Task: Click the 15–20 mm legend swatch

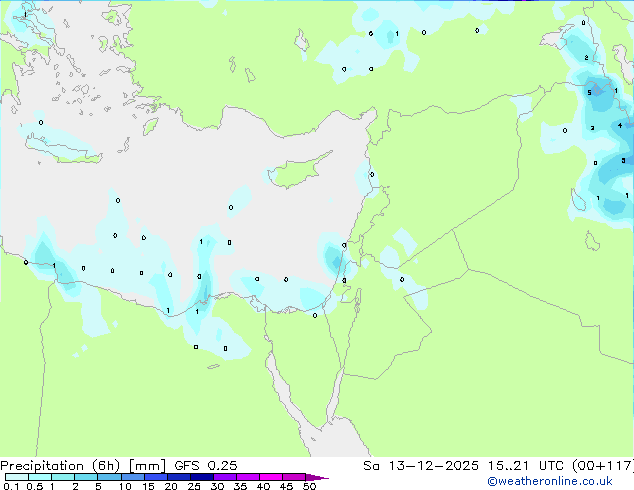Action: [155, 477]
